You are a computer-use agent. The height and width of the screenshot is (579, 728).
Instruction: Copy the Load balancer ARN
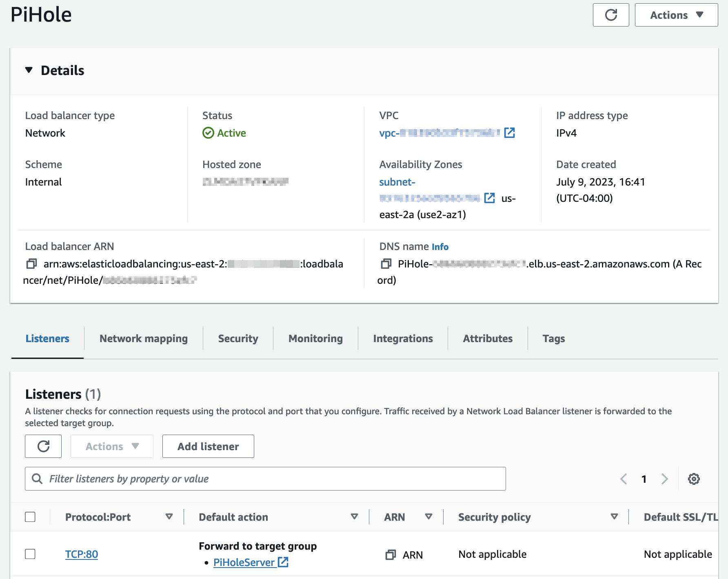point(30,264)
